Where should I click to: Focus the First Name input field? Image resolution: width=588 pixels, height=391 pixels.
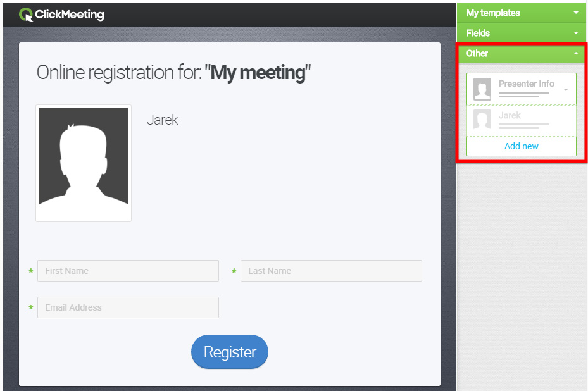coord(128,271)
